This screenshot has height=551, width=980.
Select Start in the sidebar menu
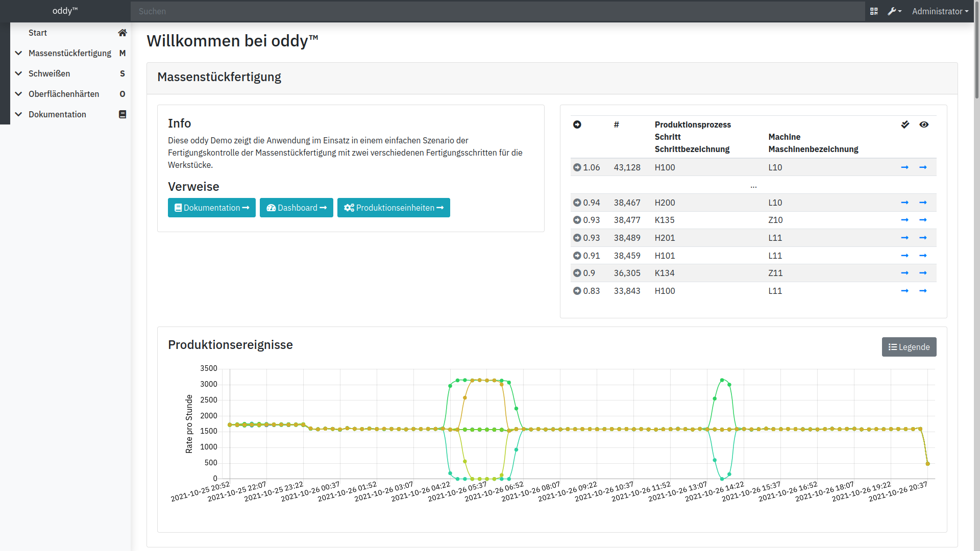[38, 33]
